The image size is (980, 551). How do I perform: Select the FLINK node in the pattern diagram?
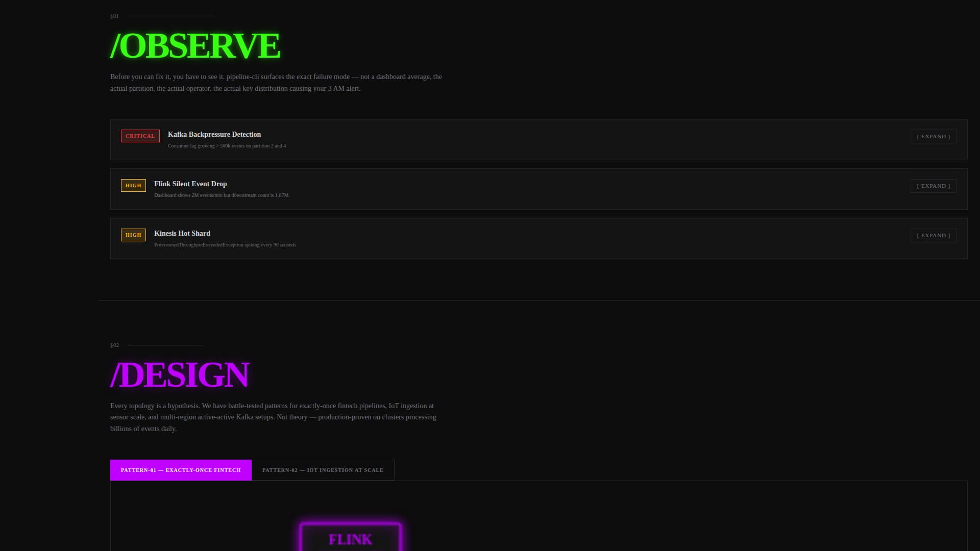click(x=350, y=539)
